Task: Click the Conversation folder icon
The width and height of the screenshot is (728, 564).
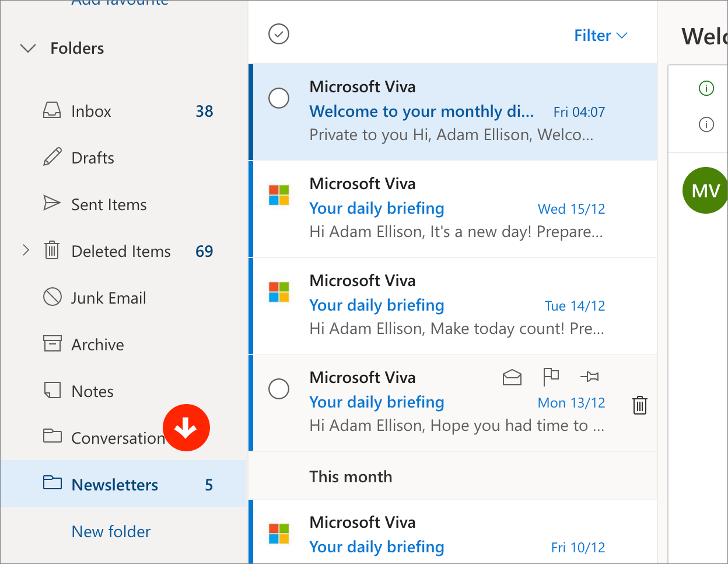Action: click(x=52, y=436)
